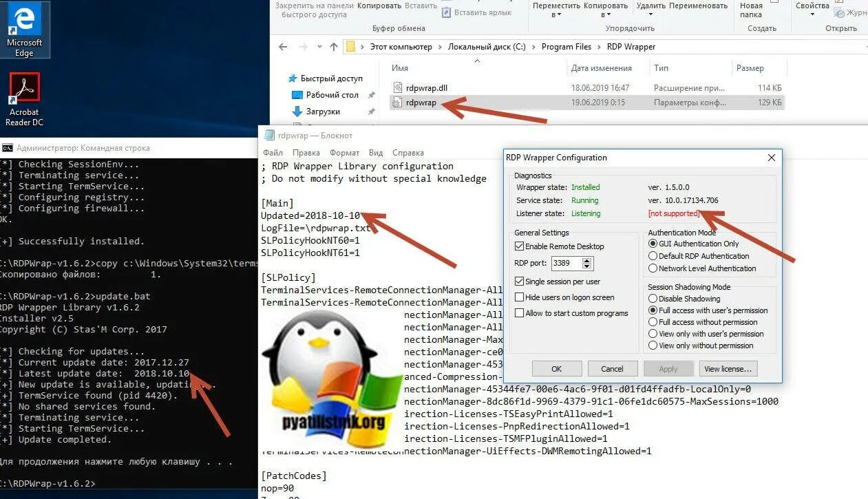This screenshot has width=868, height=499.
Task: Open Рабочий стол in Explorer sidebar
Action: [x=332, y=95]
